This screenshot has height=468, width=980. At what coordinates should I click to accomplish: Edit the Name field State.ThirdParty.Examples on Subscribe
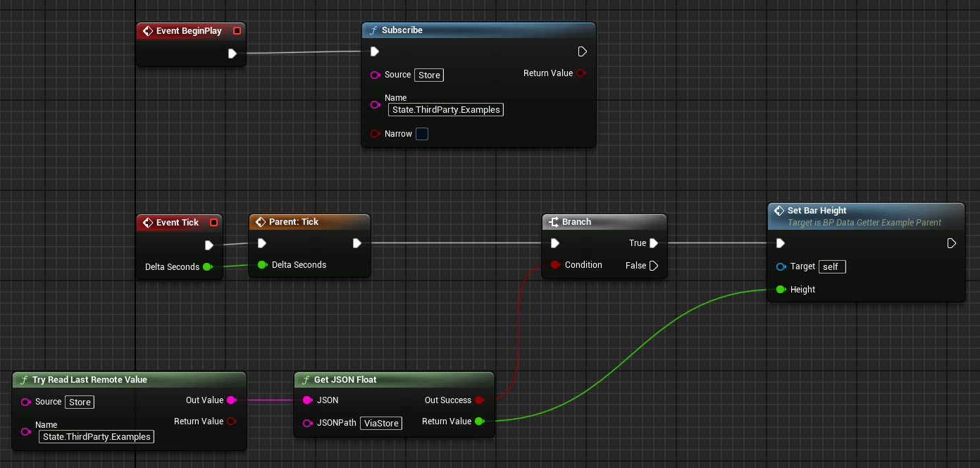click(x=445, y=109)
